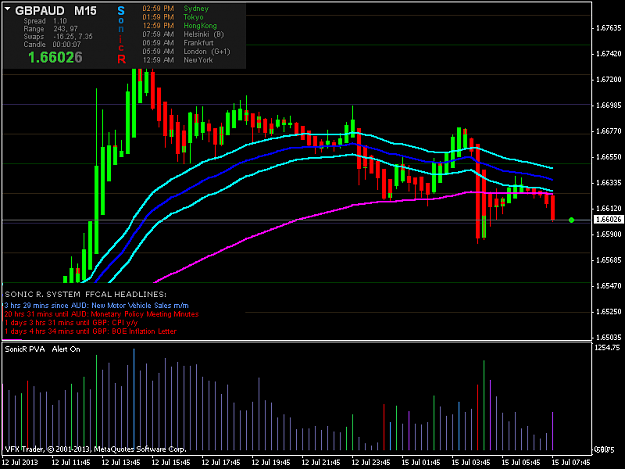The height and width of the screenshot is (469, 625).
Task: Click the HongKong session clock row
Action: pos(179,26)
